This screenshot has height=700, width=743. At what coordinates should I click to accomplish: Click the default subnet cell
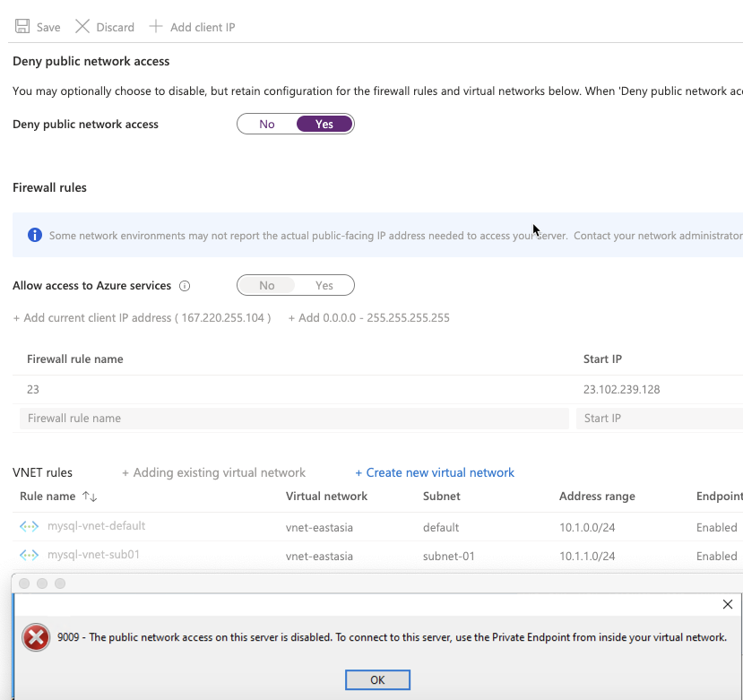[441, 528]
